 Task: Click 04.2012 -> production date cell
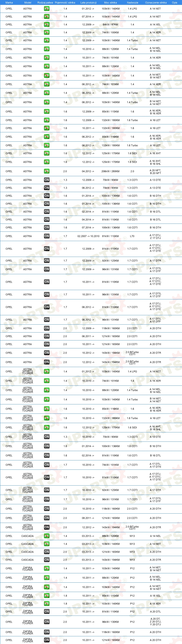pos(88,171)
